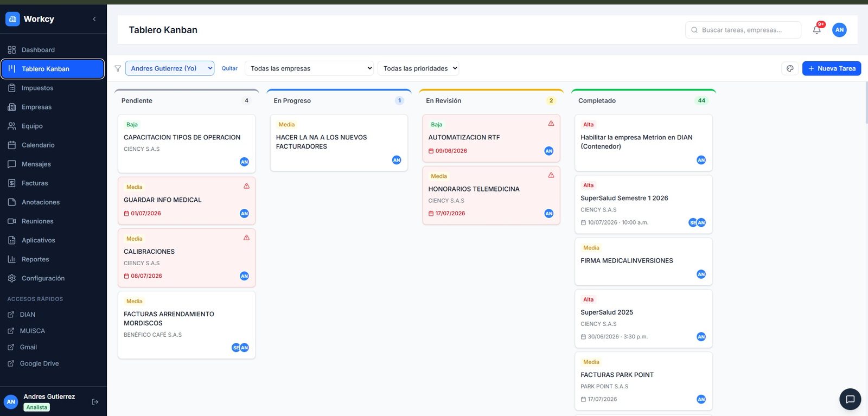Click the assignee avatar on HACER LA NA card
The width and height of the screenshot is (868, 416).
397,160
